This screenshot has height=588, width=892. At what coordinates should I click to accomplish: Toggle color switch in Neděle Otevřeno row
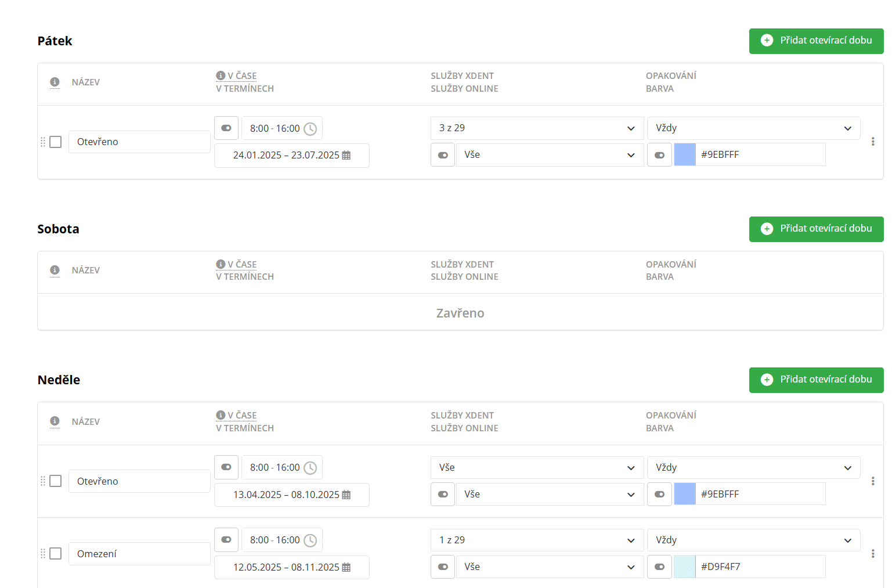[659, 495]
